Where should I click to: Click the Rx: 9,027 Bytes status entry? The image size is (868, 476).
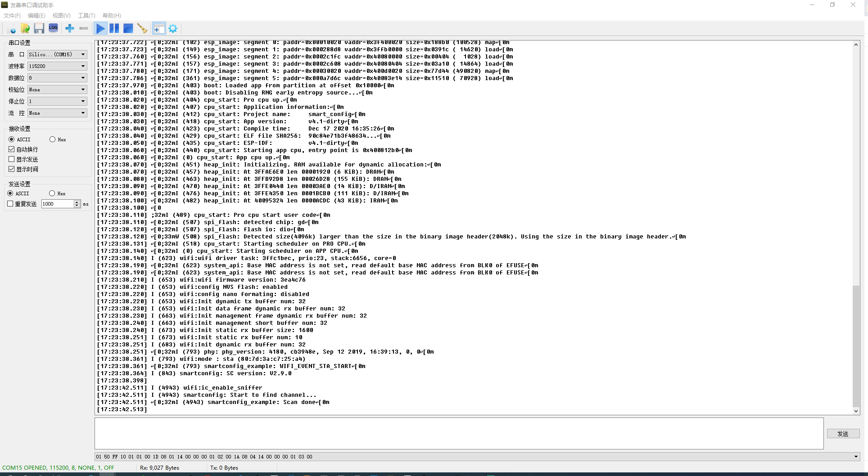point(159,468)
